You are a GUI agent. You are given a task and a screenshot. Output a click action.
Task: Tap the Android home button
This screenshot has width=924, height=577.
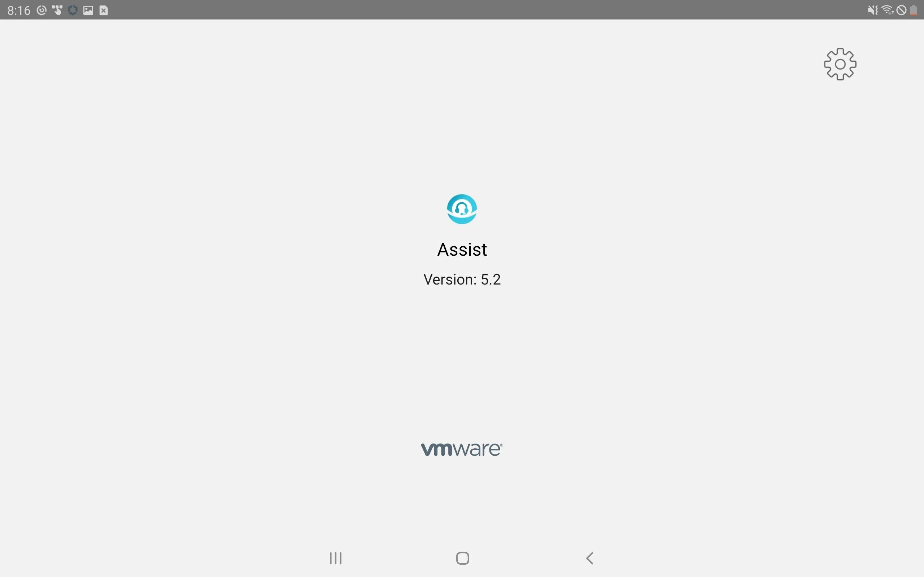coord(462,558)
